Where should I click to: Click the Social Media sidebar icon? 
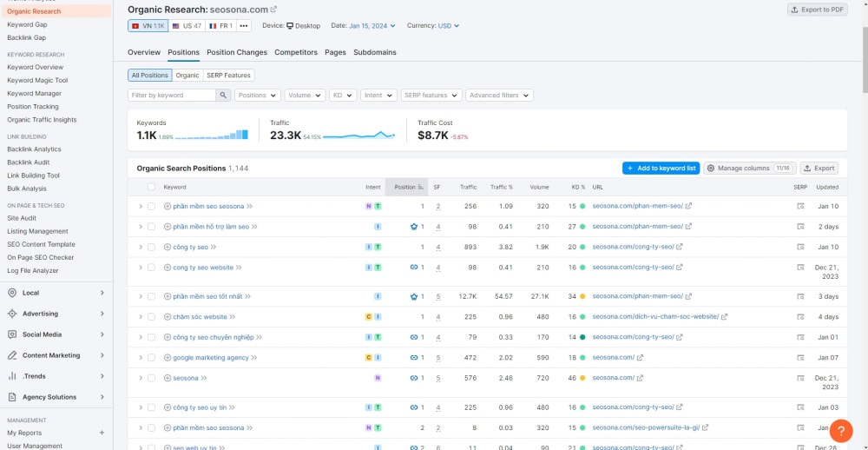click(x=12, y=334)
